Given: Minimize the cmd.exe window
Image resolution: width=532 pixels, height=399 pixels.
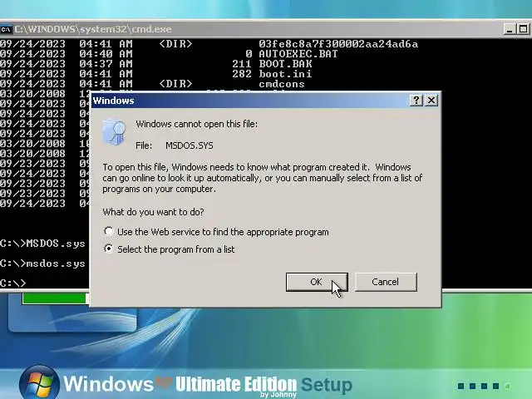Looking at the screenshot, I should (509, 29).
